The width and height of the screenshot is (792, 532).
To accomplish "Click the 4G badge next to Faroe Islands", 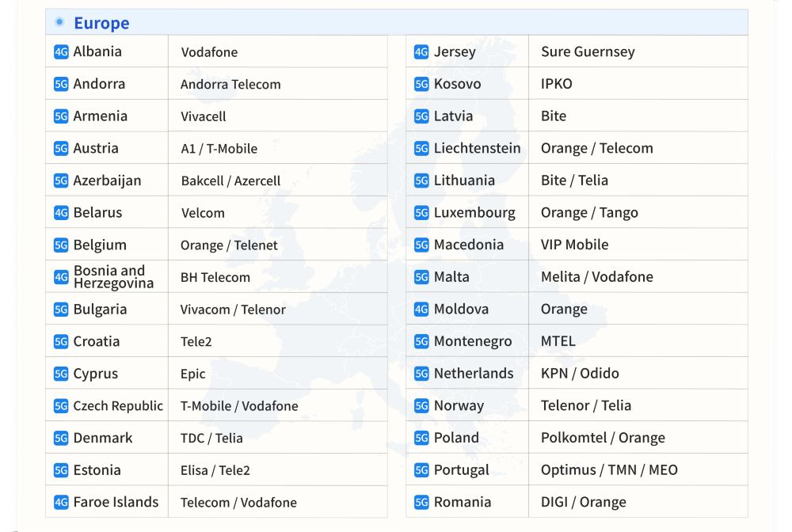I will pyautogui.click(x=61, y=503).
